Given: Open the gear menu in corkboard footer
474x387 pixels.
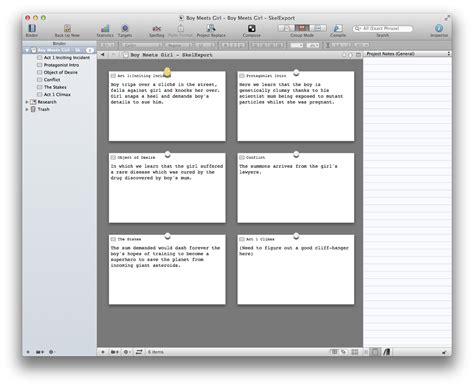Looking at the screenshot, I should point(127,352).
